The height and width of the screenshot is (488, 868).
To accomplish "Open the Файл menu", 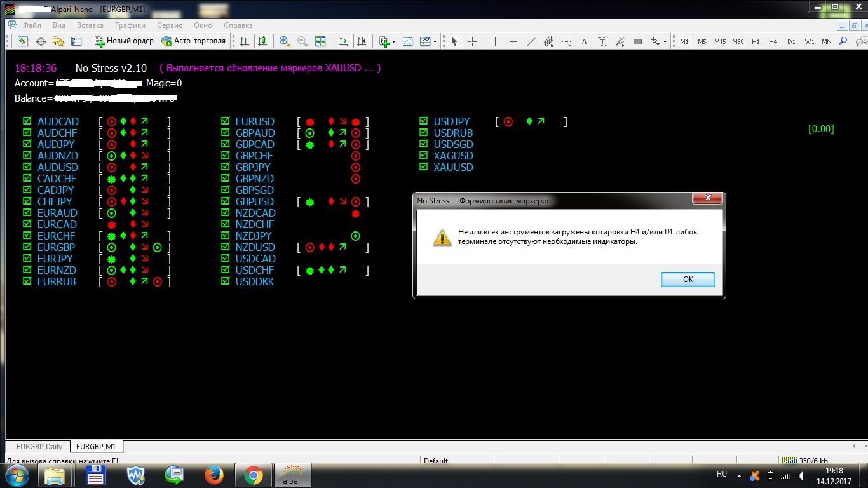I will pyautogui.click(x=32, y=25).
